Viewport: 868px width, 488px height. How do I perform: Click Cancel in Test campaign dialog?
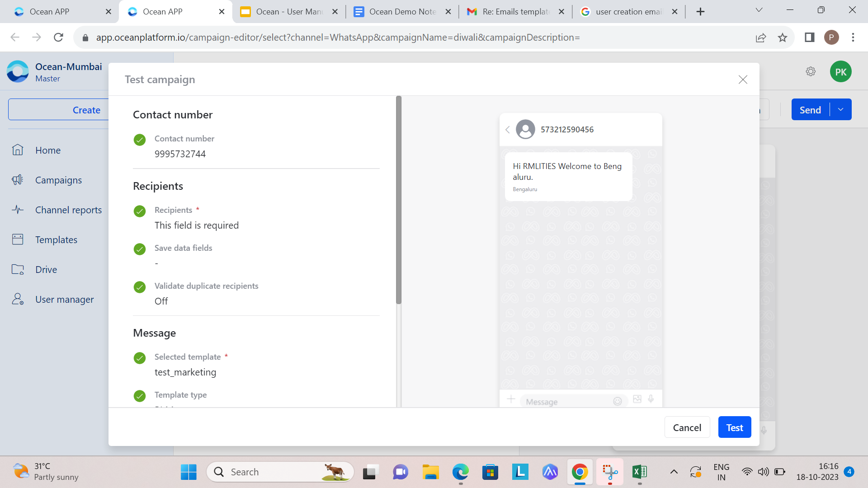click(x=687, y=427)
